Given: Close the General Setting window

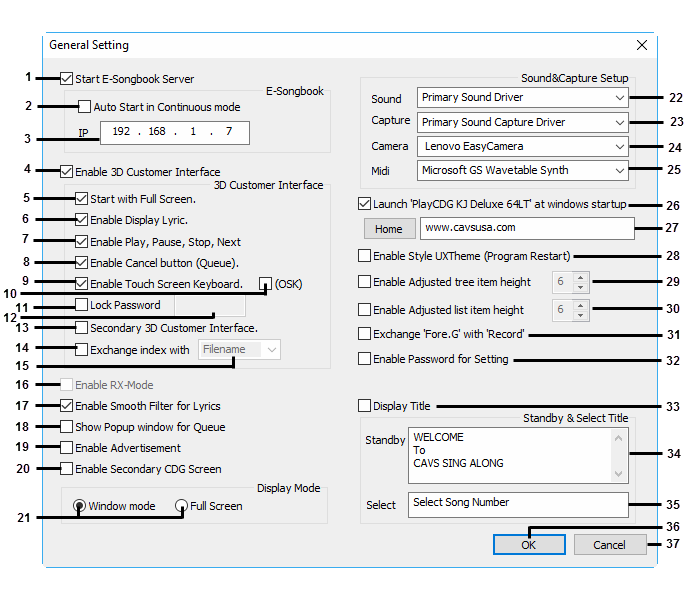Looking at the screenshot, I should click(x=642, y=45).
